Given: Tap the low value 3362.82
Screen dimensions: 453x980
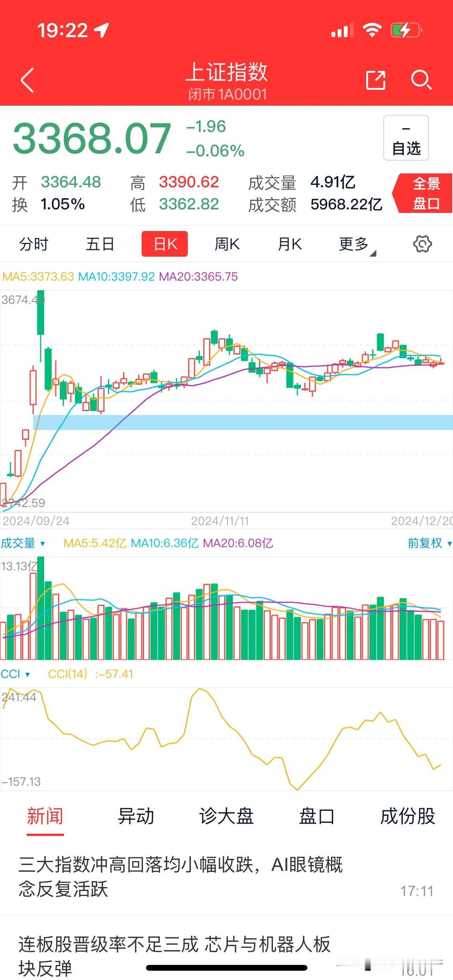Looking at the screenshot, I should coord(189,204).
